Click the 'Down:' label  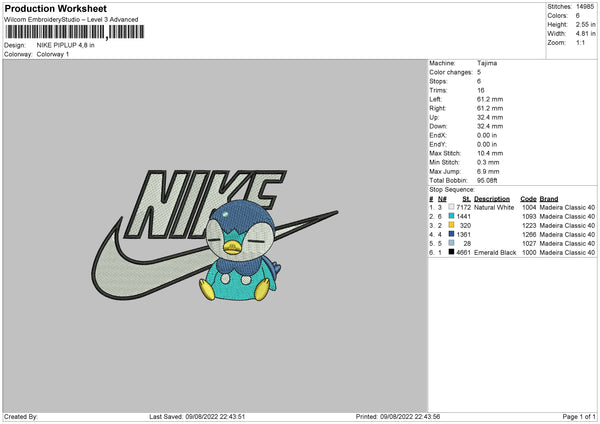coord(438,126)
